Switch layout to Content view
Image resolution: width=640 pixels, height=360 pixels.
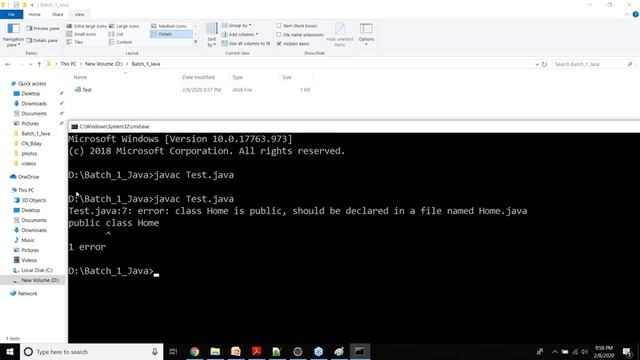coord(120,42)
